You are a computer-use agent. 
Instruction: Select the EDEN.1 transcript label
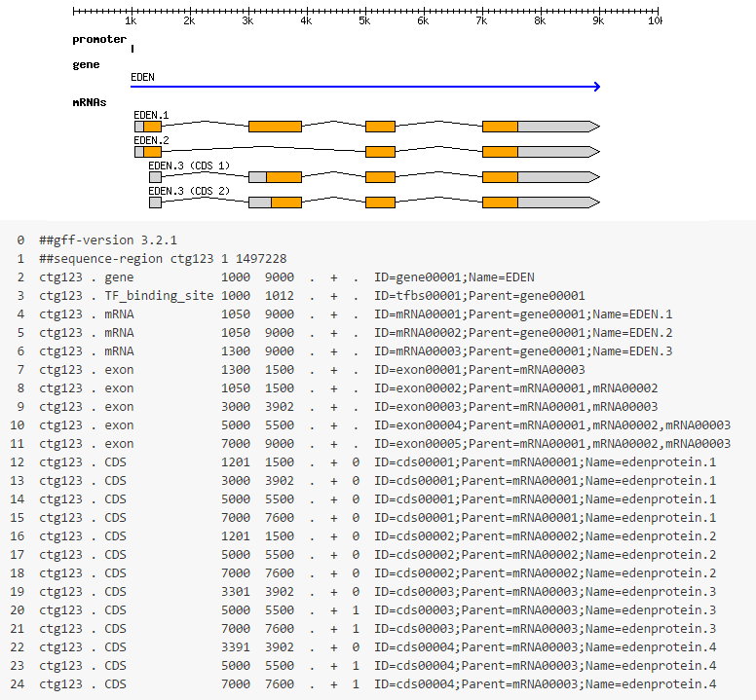point(151,116)
